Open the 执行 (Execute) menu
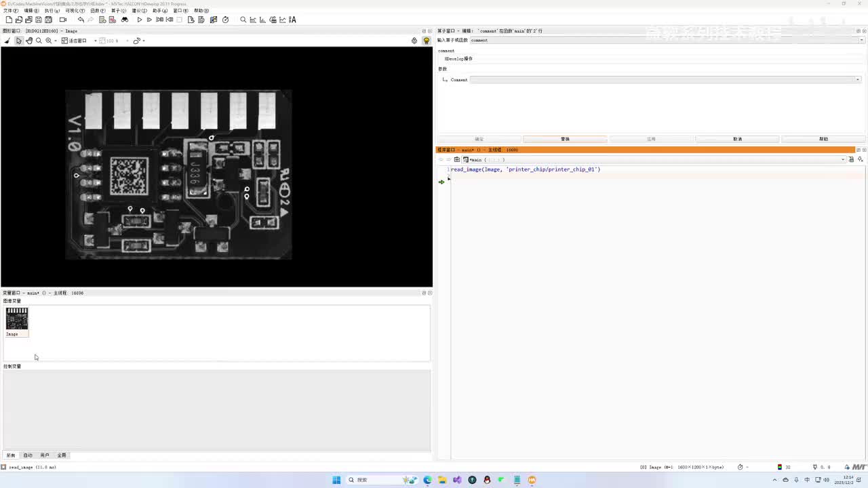868x488 pixels. (52, 11)
